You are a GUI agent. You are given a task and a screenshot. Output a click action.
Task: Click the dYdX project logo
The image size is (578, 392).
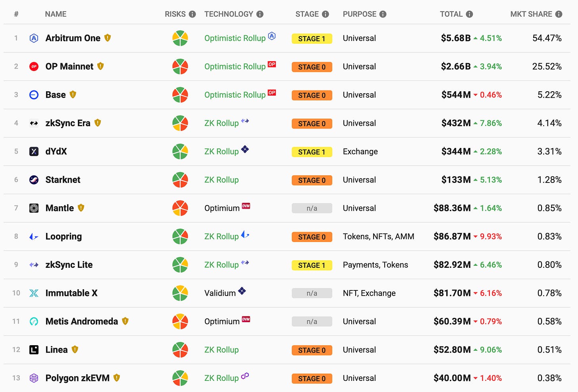[34, 152]
